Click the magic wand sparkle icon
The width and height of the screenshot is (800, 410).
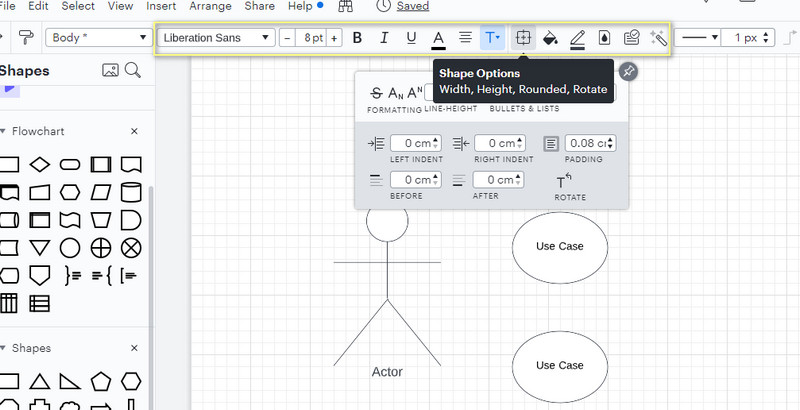[658, 38]
